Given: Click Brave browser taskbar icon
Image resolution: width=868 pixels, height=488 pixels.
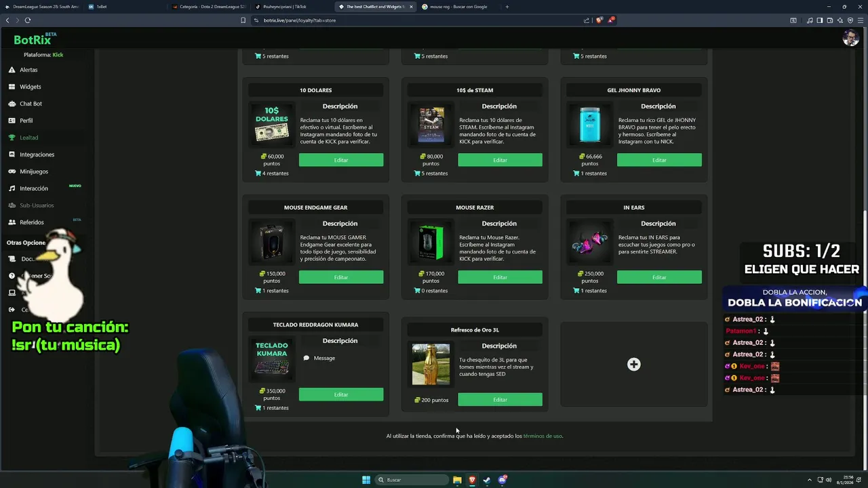Looking at the screenshot, I should 472,480.
